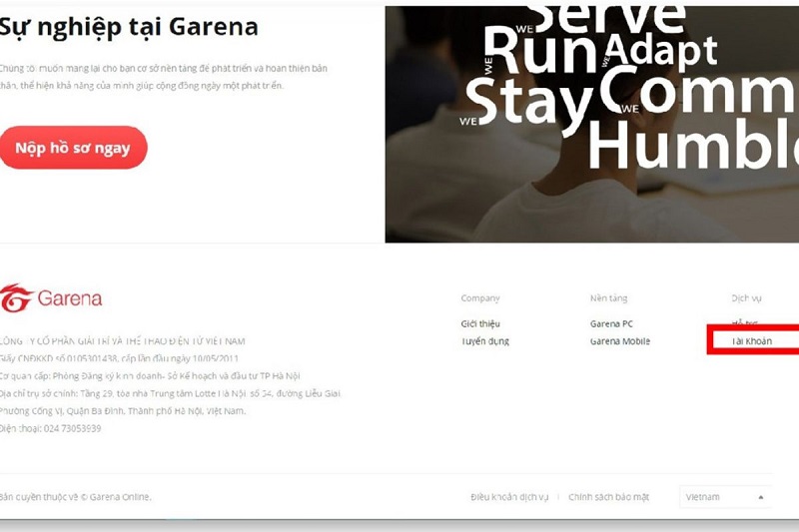
Task: Click the Sự nghiệp tại Garena heading
Action: click(x=129, y=28)
